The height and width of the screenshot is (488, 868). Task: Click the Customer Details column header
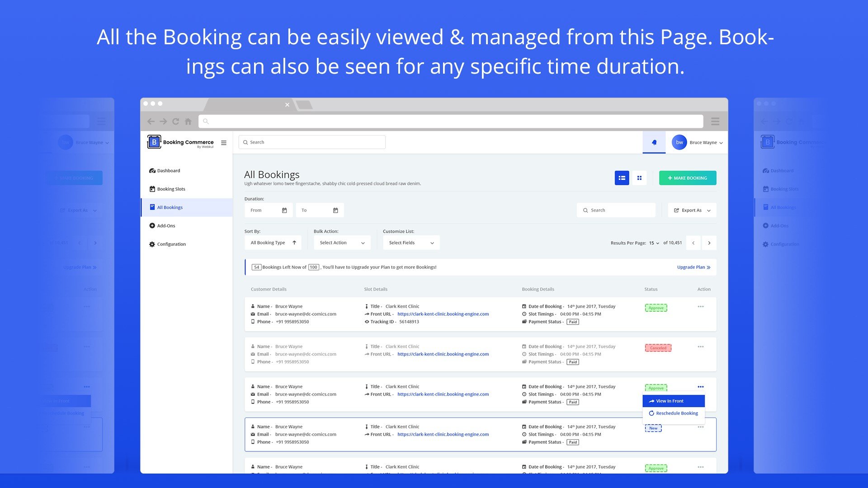[269, 289]
